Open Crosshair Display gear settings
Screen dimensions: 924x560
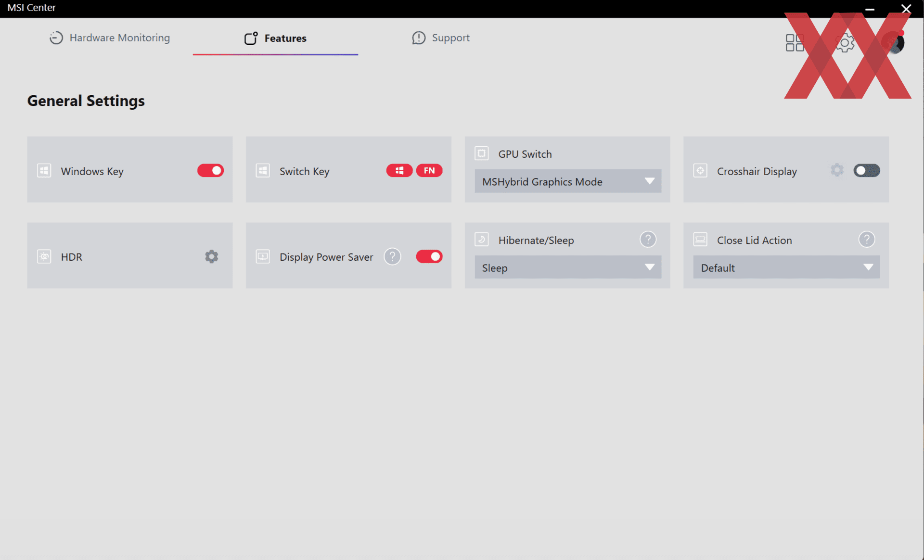tap(837, 170)
